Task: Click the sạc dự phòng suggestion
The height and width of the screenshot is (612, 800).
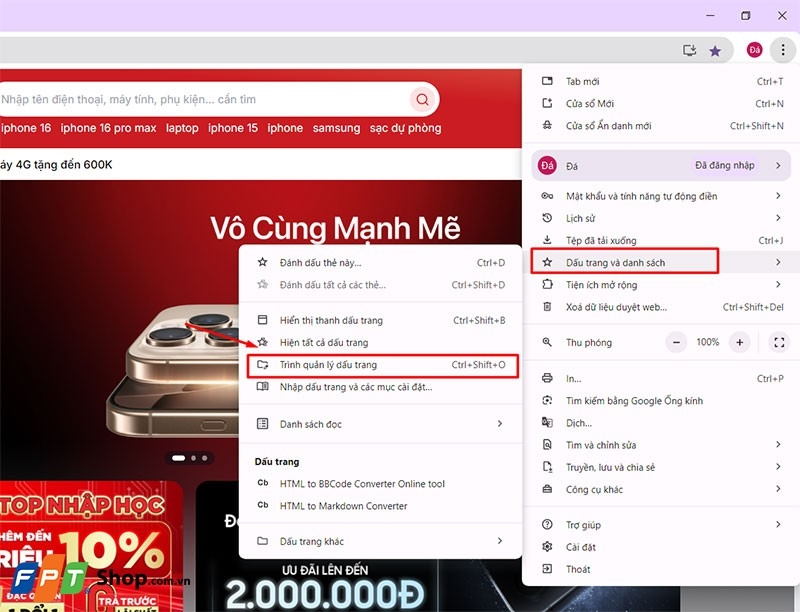Action: (406, 128)
